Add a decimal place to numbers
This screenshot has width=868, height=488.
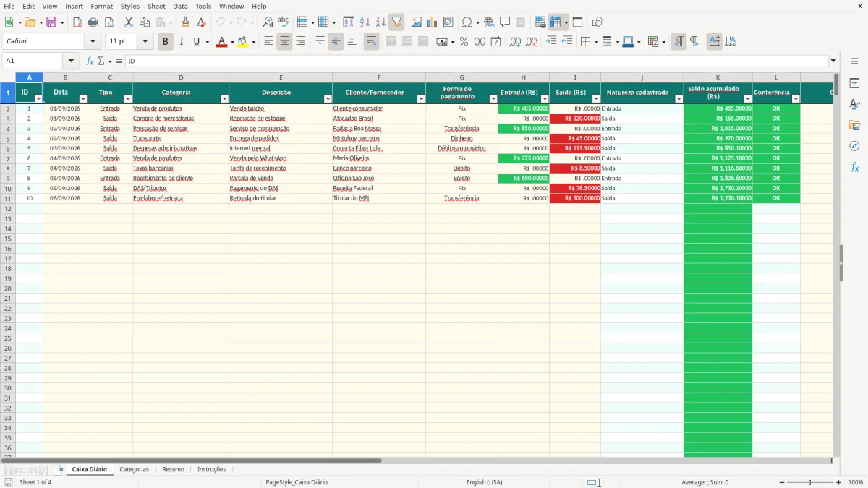(x=515, y=42)
